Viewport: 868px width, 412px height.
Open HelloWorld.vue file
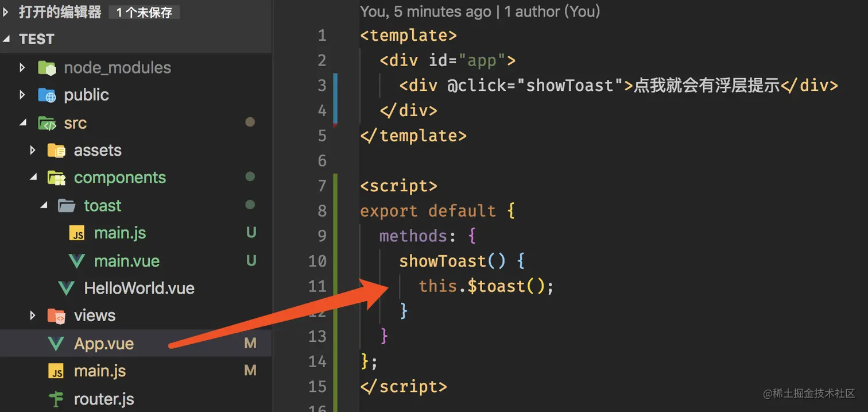click(x=139, y=288)
